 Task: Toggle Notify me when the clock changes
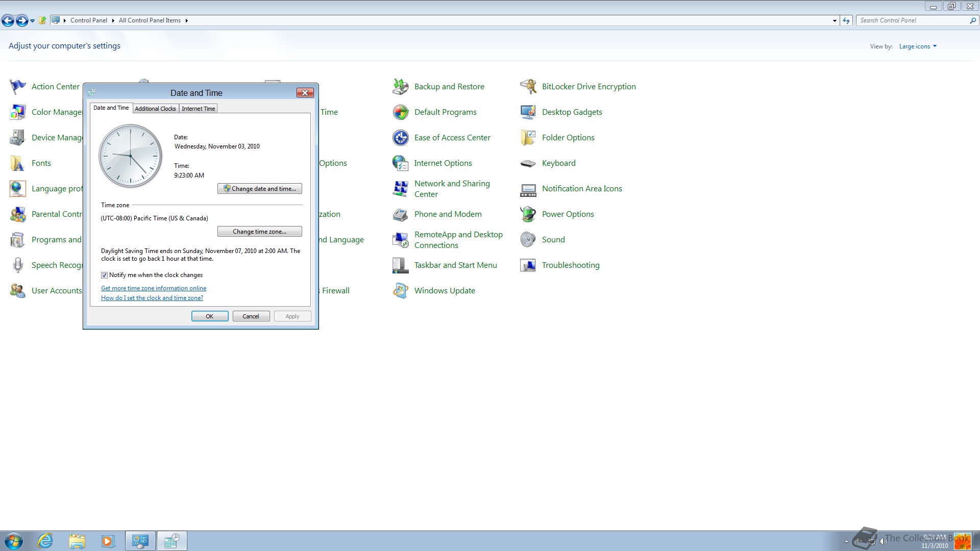105,275
